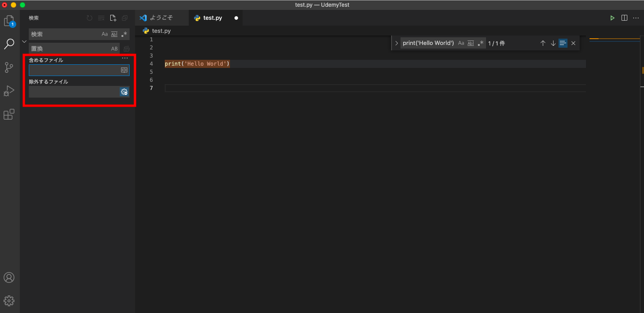Go to previous match in the find widget
This screenshot has width=644, height=313.
(x=543, y=43)
